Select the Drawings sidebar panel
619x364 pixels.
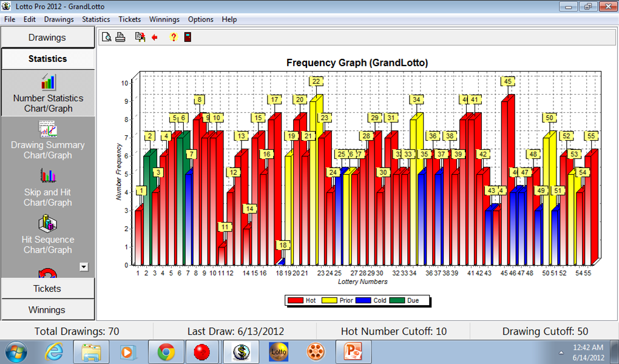coord(47,38)
